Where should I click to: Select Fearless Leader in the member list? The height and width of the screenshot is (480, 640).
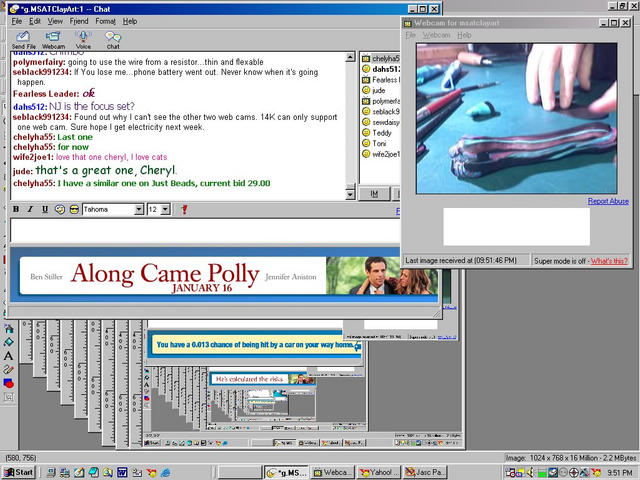[x=381, y=80]
